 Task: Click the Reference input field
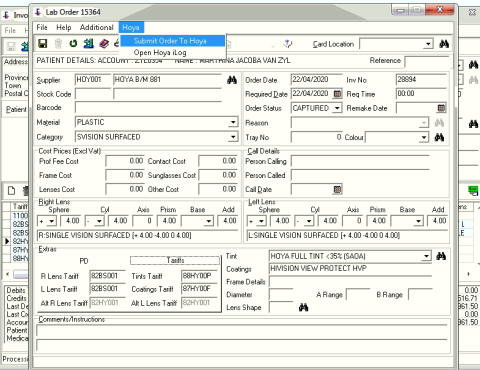pos(426,61)
